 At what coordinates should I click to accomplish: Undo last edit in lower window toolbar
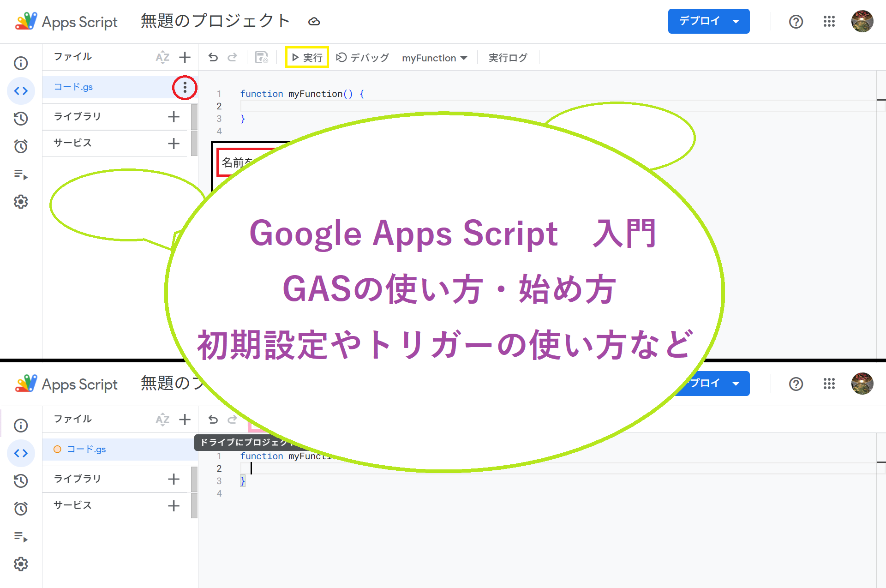(213, 420)
